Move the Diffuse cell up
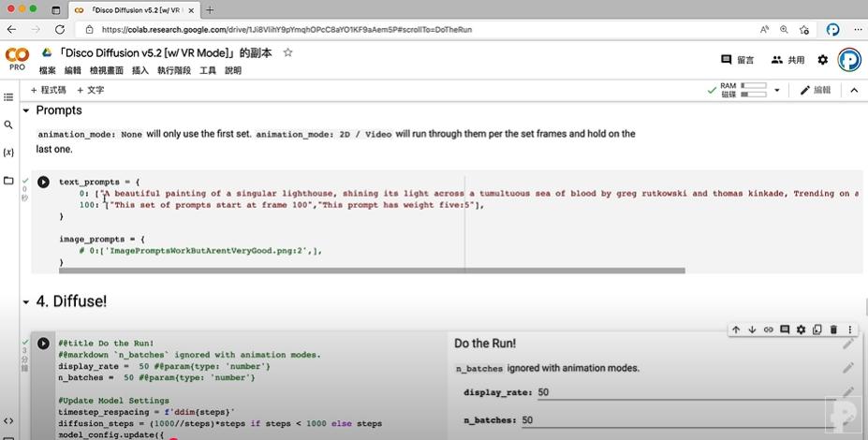Viewport: 868px width, 440px height. click(x=736, y=330)
